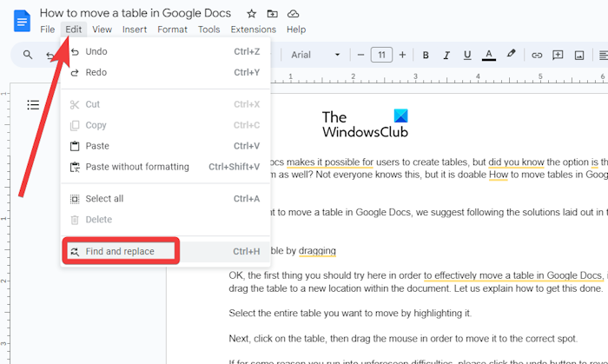Select Find and replace from Edit menu
The image size is (608, 364).
119,252
